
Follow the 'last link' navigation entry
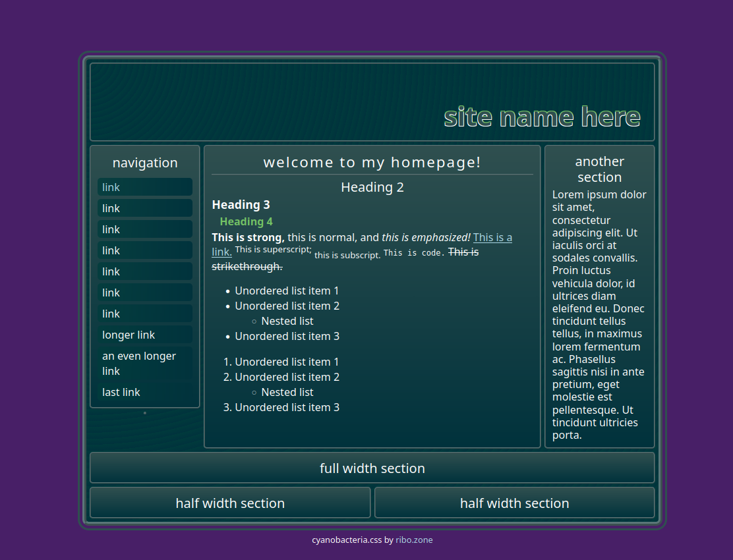tap(145, 392)
